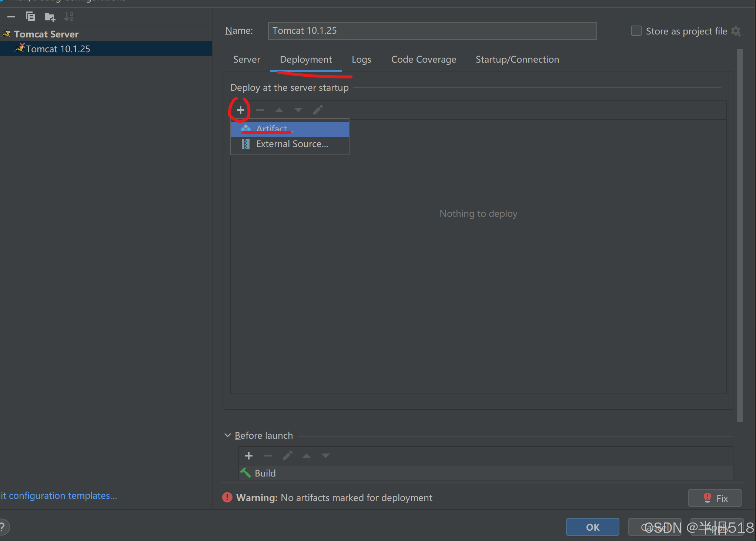Screen dimensions: 756x541
Task: Open the Edit configuration templates link
Action: click(x=58, y=496)
